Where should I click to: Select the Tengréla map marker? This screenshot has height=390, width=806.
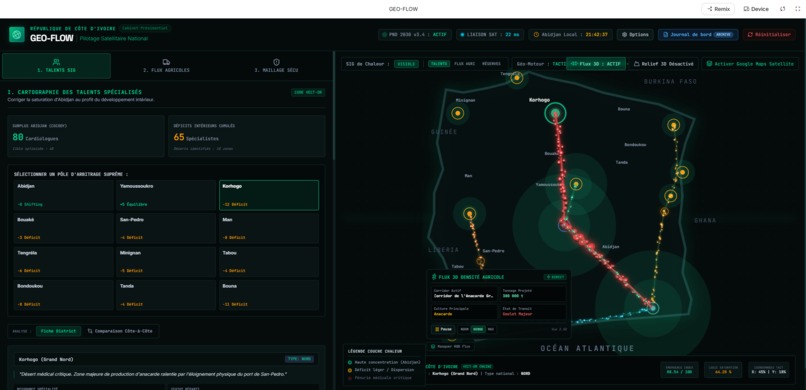(x=517, y=78)
